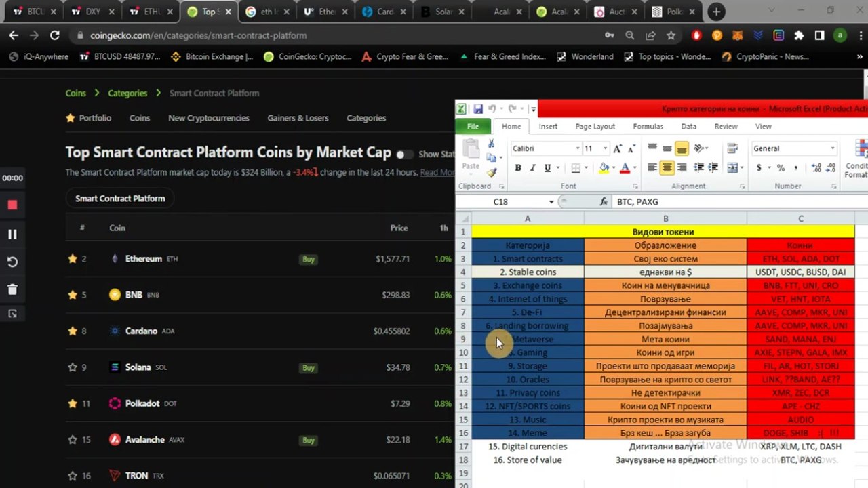Toggle the star next to BNB
This screenshot has height=488, width=868.
click(73, 295)
